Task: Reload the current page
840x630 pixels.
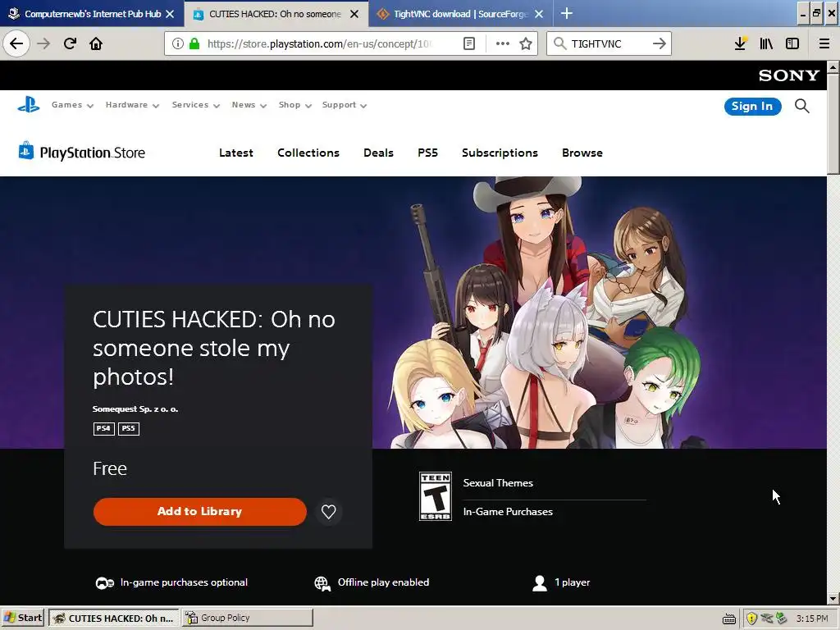Action: pyautogui.click(x=70, y=43)
